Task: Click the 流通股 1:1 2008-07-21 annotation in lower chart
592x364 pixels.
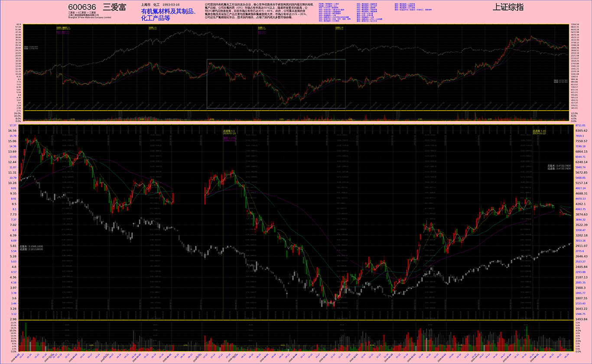Action: pos(229,132)
